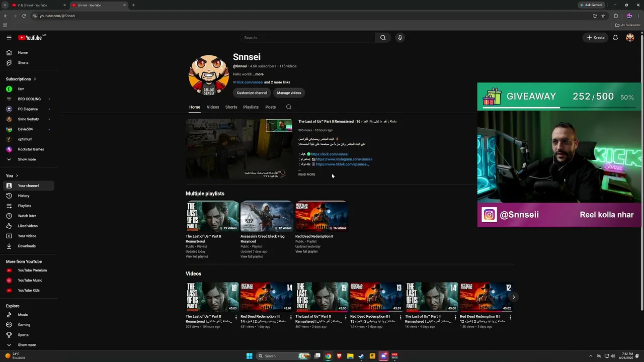View full playlist for Assassin's Creed Black Flag
The height and width of the screenshot is (362, 644).
coord(252,257)
